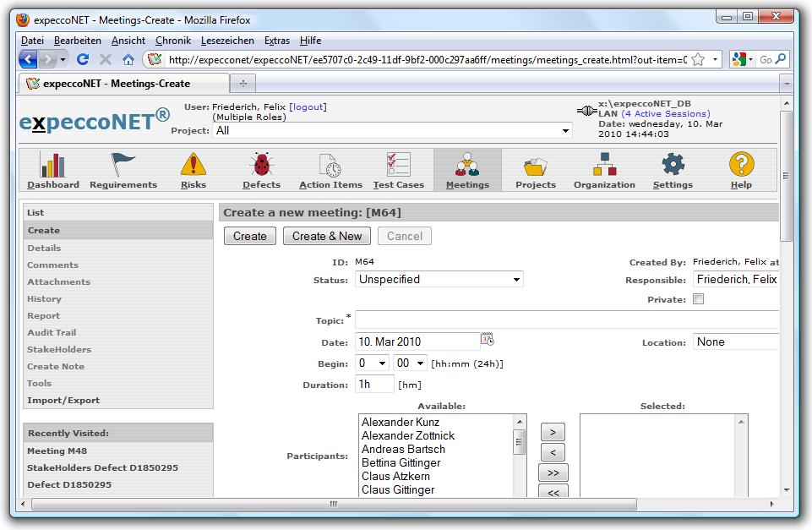Click the Create & New button
Screen dimensions: 812x530
pyautogui.click(x=327, y=237)
